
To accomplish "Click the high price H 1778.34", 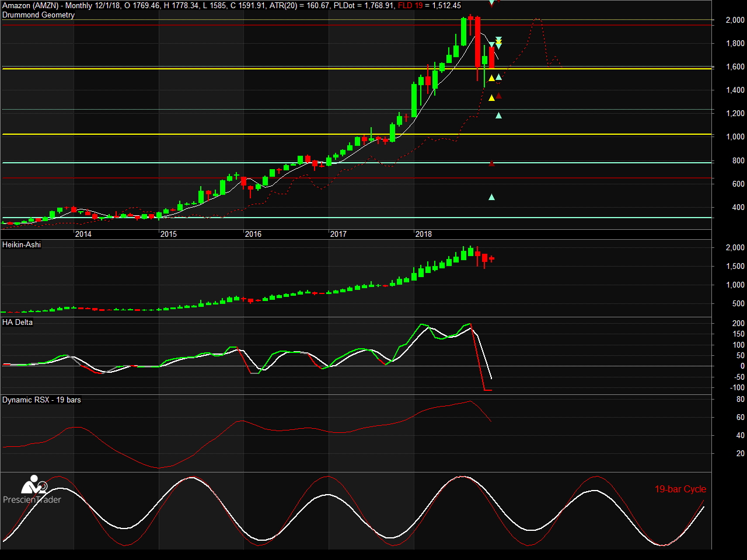I will 181,6.
